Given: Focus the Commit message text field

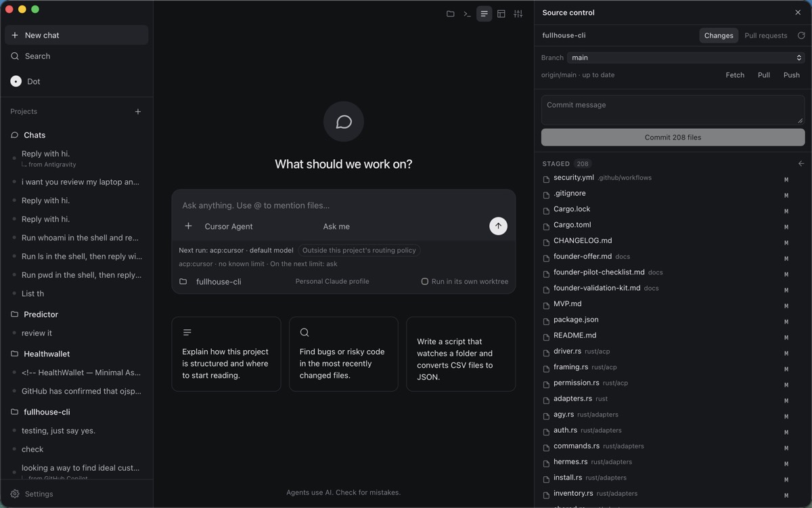Looking at the screenshot, I should [673, 110].
